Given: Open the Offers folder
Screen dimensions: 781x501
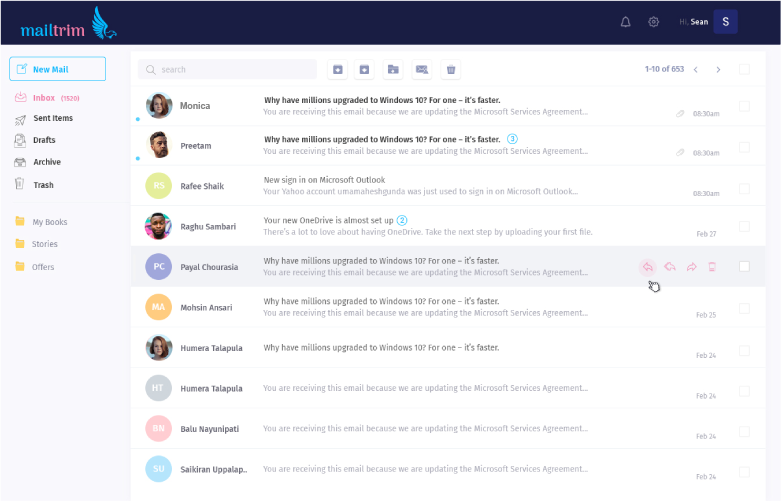Looking at the screenshot, I should point(35,266).
